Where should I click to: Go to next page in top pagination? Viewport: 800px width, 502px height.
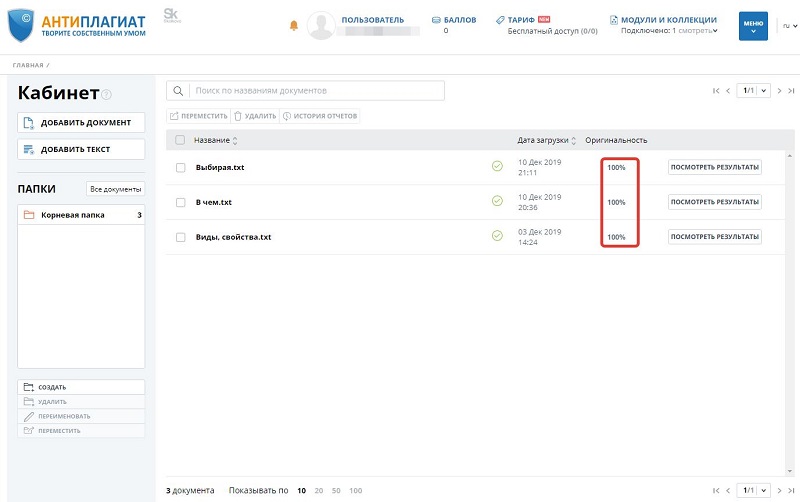pos(779,91)
